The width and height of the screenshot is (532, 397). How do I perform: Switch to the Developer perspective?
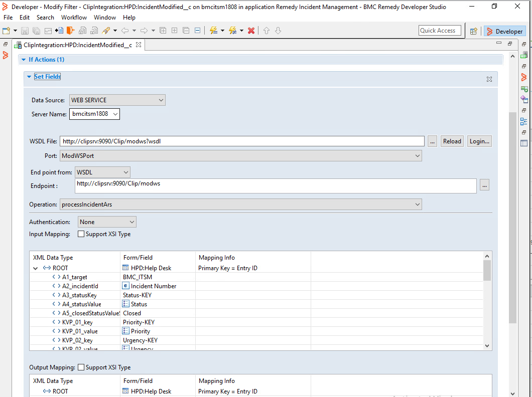tap(505, 32)
